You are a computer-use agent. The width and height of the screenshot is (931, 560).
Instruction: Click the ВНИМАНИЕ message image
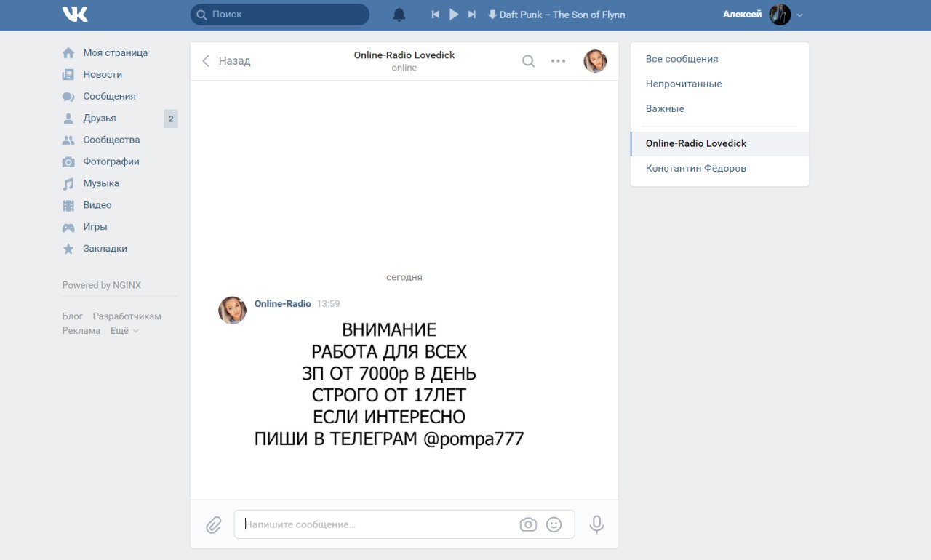389,385
